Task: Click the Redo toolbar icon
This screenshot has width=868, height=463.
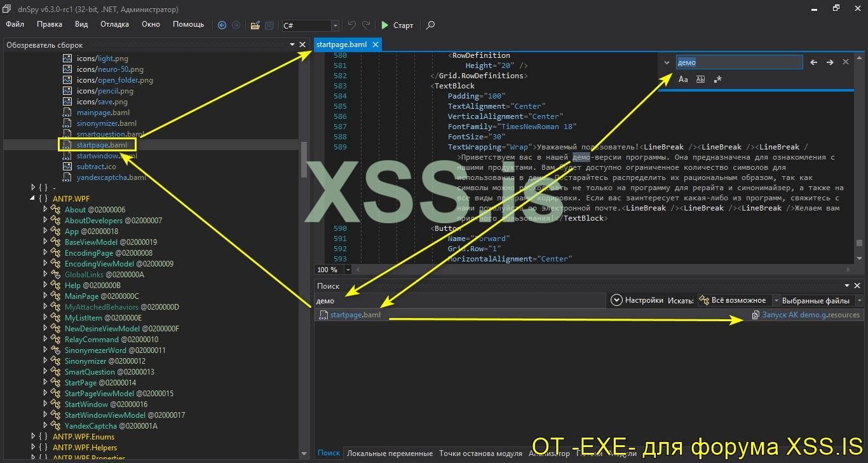Action: 366,25
